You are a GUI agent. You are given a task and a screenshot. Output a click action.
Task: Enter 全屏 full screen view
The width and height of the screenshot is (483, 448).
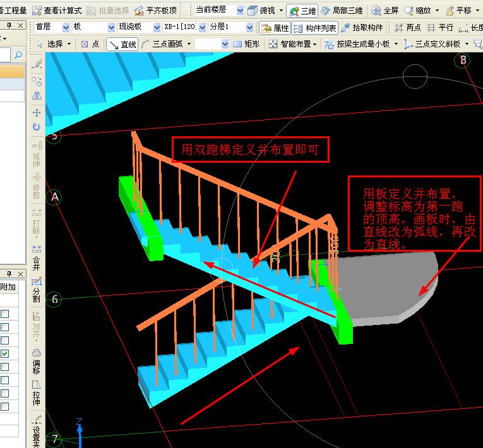coord(385,11)
